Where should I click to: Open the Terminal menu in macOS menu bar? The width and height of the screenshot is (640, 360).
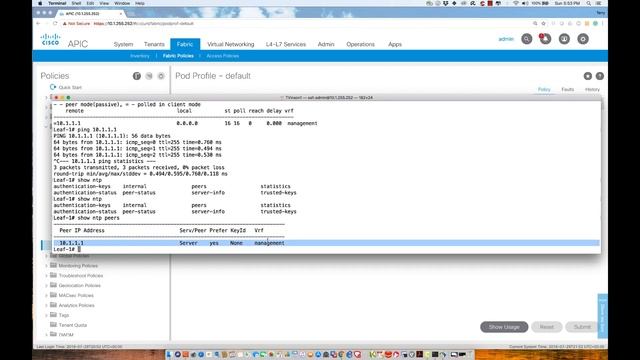coord(57,3)
